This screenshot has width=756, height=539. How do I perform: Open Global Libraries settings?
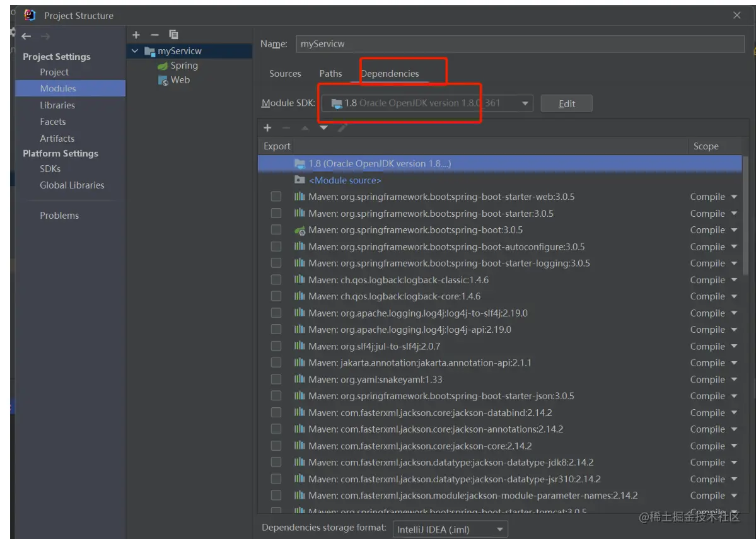click(72, 185)
